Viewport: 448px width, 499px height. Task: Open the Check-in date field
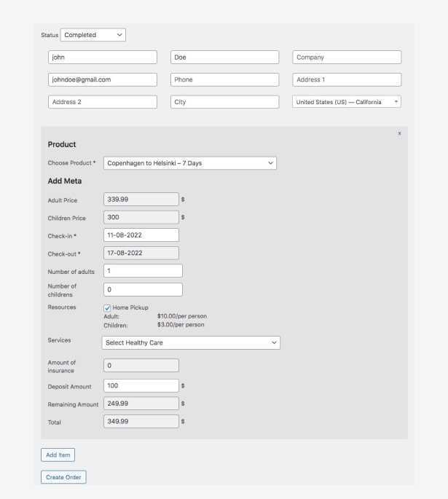click(141, 235)
